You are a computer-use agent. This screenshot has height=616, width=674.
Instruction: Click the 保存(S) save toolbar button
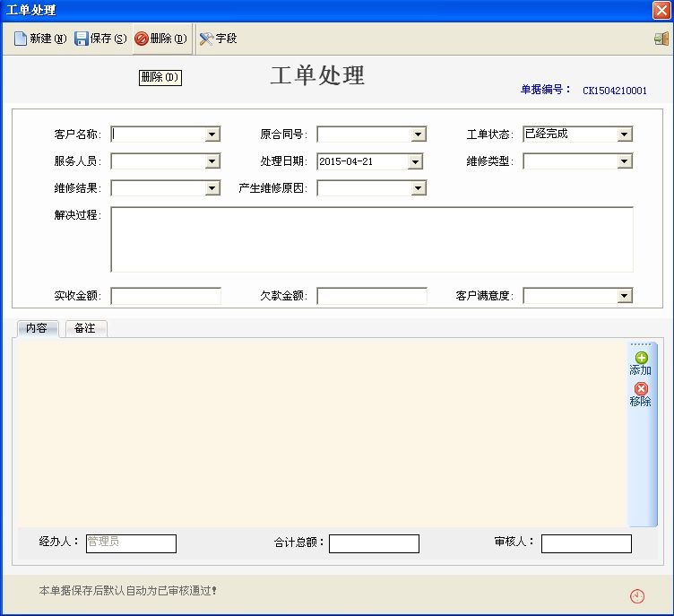(x=100, y=39)
